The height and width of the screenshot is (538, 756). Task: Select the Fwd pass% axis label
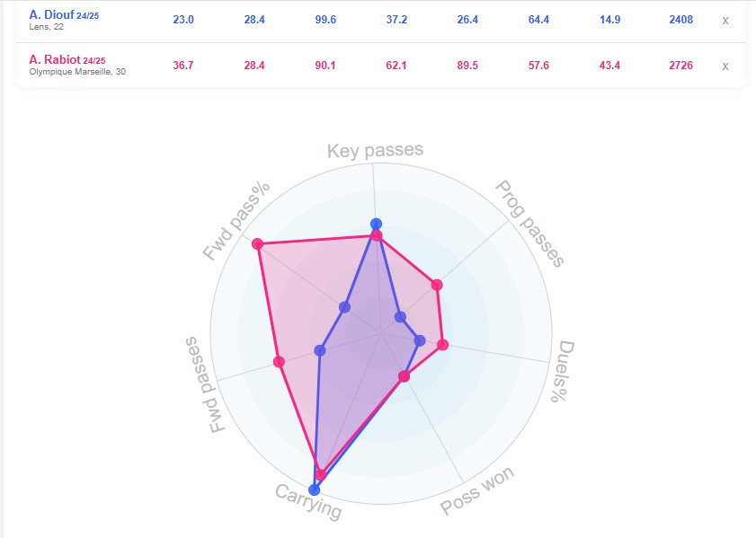pyautogui.click(x=236, y=221)
